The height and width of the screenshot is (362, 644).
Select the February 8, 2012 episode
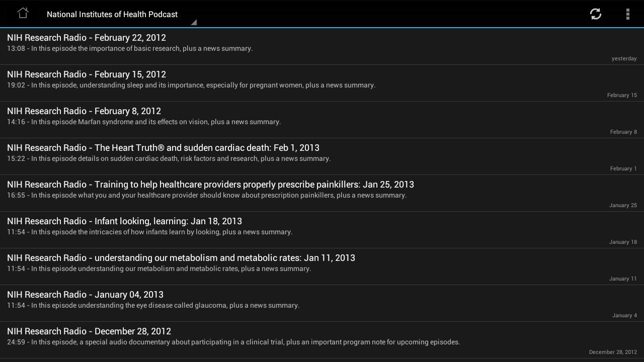coord(84,111)
